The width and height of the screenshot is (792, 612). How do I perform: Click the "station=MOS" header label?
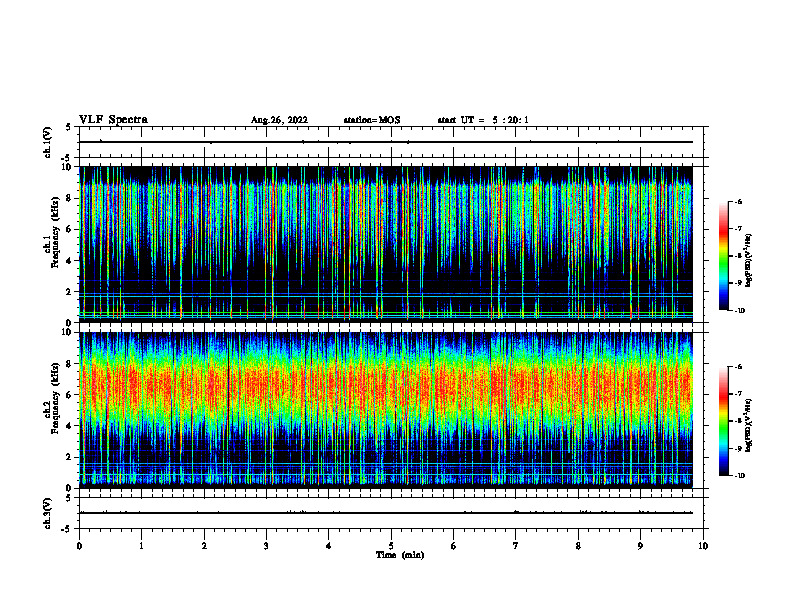[x=372, y=120]
